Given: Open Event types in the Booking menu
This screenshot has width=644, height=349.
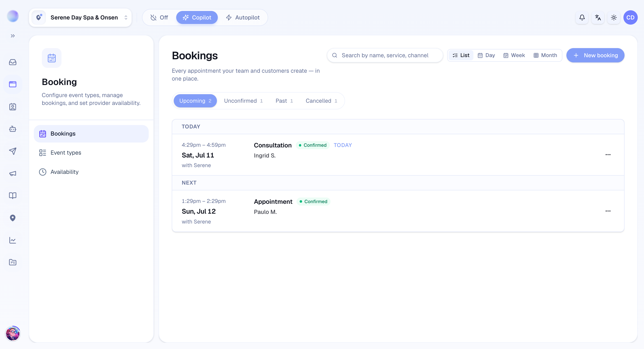Looking at the screenshot, I should click(x=91, y=153).
